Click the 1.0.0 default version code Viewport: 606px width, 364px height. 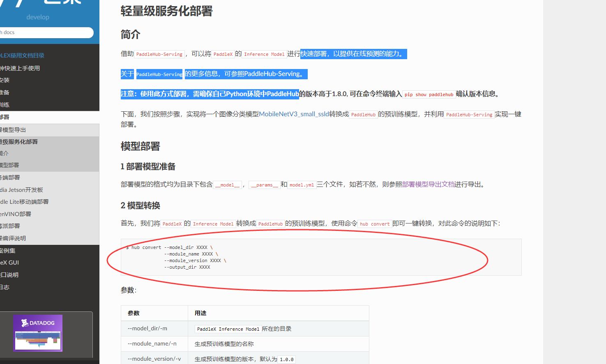tap(287, 359)
